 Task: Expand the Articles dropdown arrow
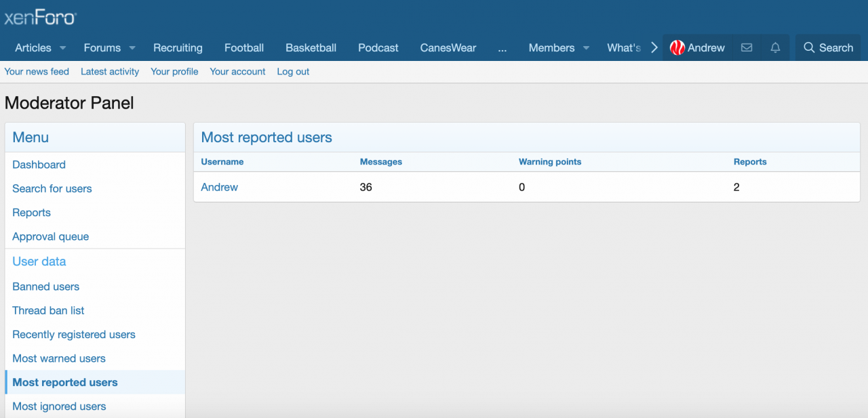63,48
